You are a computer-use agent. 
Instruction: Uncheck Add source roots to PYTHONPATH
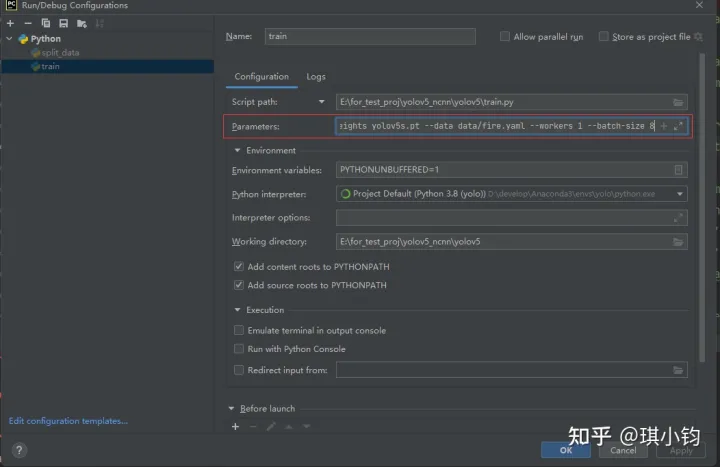239,285
